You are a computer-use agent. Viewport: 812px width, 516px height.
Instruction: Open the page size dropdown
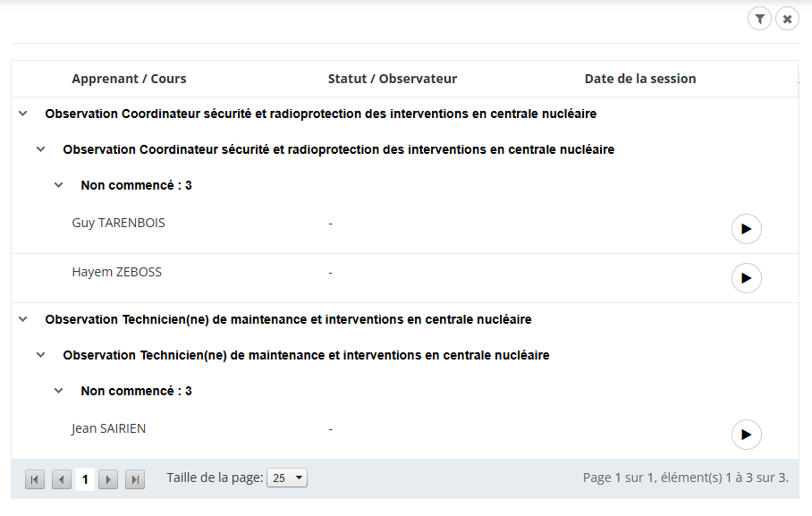point(288,478)
